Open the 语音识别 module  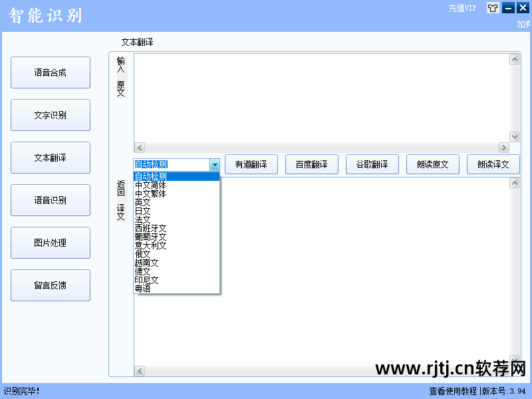51,200
